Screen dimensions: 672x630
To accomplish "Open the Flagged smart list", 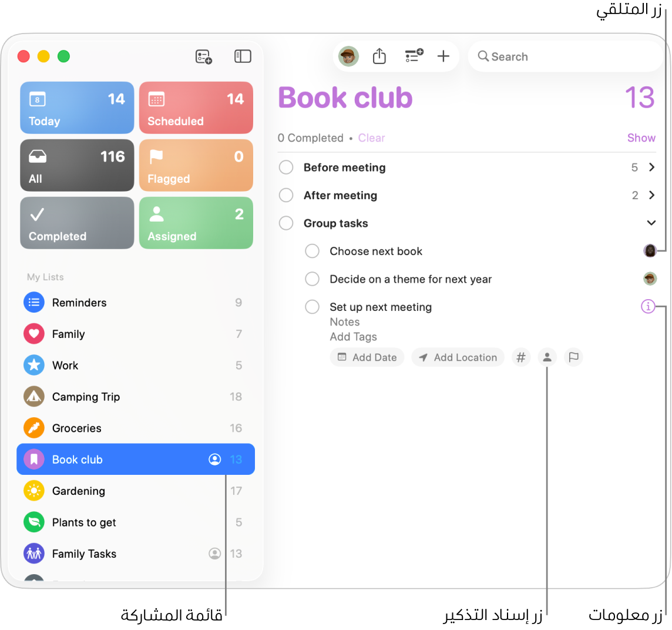I will [x=196, y=165].
